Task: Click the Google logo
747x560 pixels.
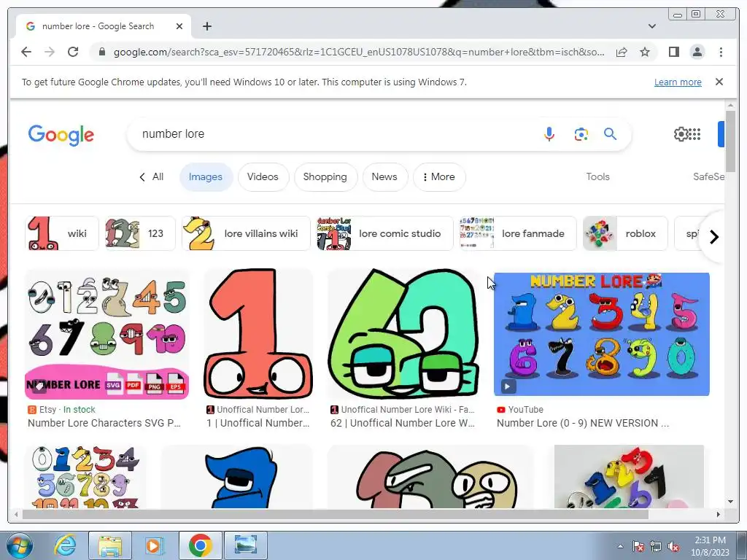Action: coord(61,135)
